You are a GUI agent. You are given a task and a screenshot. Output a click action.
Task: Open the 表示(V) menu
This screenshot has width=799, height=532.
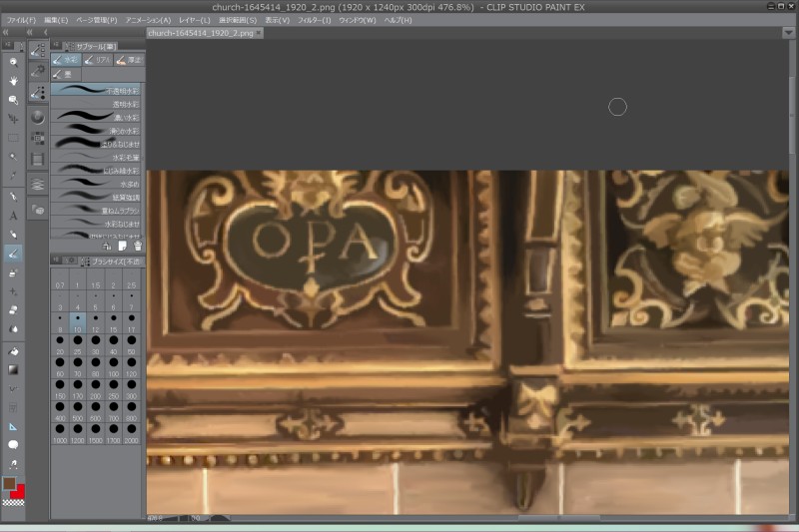(x=278, y=20)
